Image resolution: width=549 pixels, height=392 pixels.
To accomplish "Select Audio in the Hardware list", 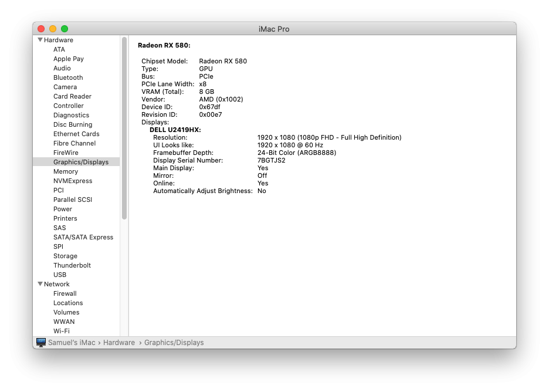I will coord(62,68).
